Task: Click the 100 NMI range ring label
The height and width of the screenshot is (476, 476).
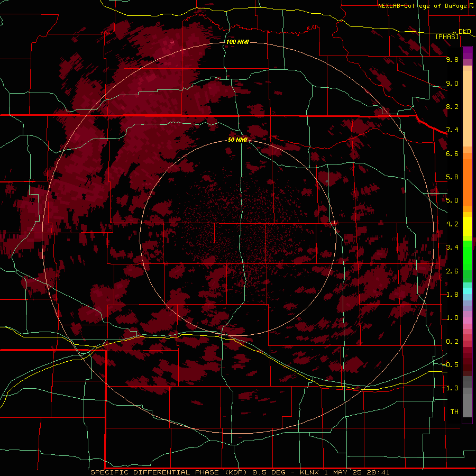Action: pyautogui.click(x=237, y=42)
